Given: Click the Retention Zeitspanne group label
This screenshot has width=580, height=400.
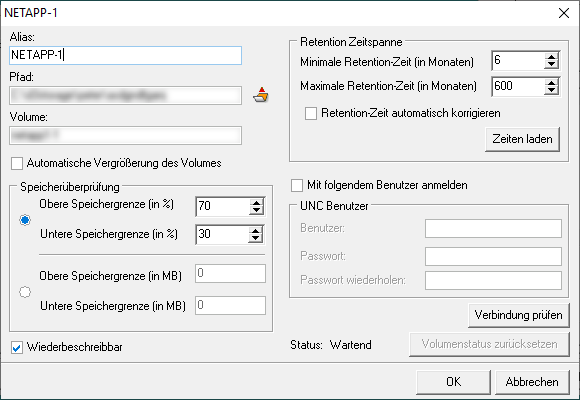Looking at the screenshot, I should [x=351, y=42].
